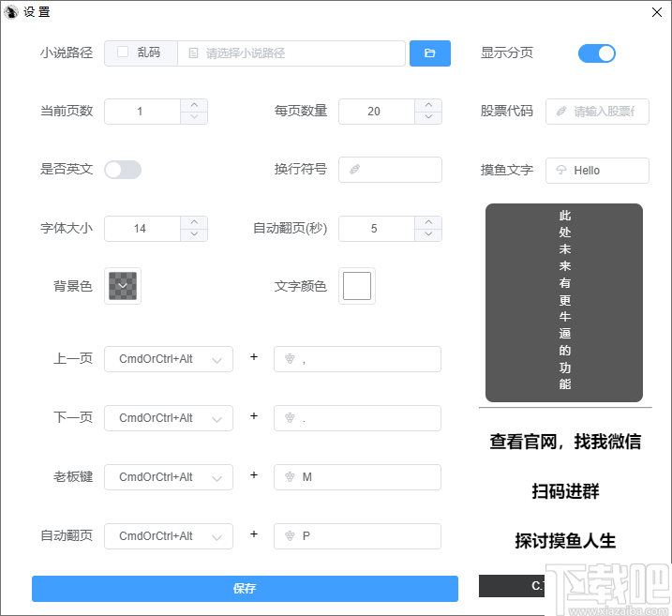Image resolution: width=672 pixels, height=616 pixels.
Task: Check the 乱码 checkbox
Action: (123, 52)
